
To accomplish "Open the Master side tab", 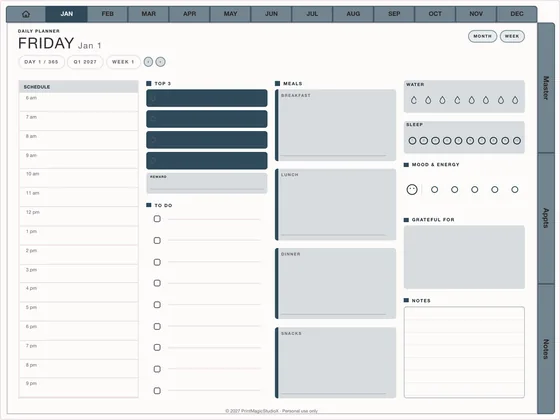I will pos(546,88).
